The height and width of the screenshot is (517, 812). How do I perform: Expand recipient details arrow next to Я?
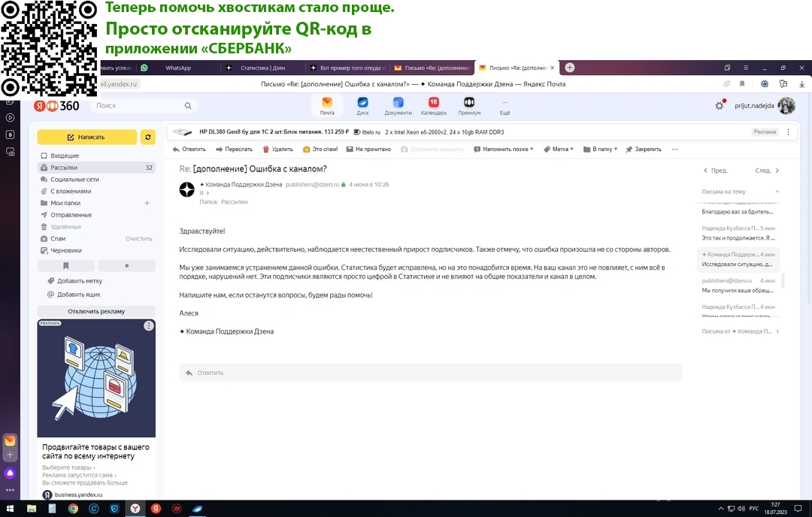[x=208, y=193]
